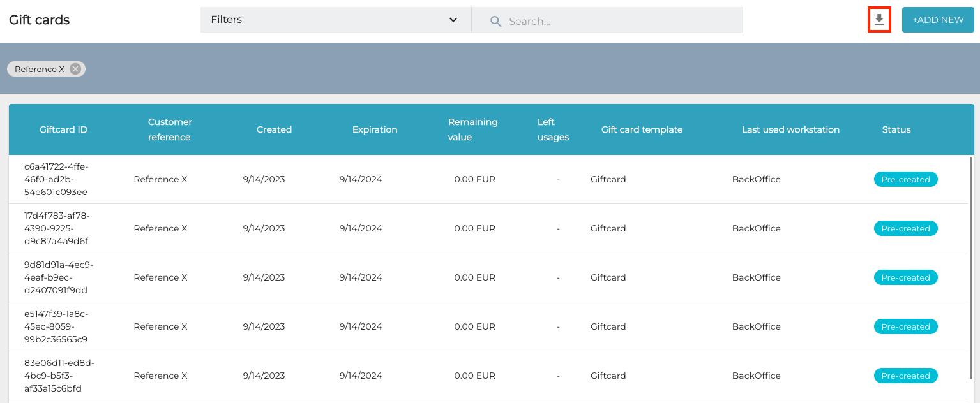Click the download export icon
This screenshot has height=403, width=980.
click(x=879, y=20)
